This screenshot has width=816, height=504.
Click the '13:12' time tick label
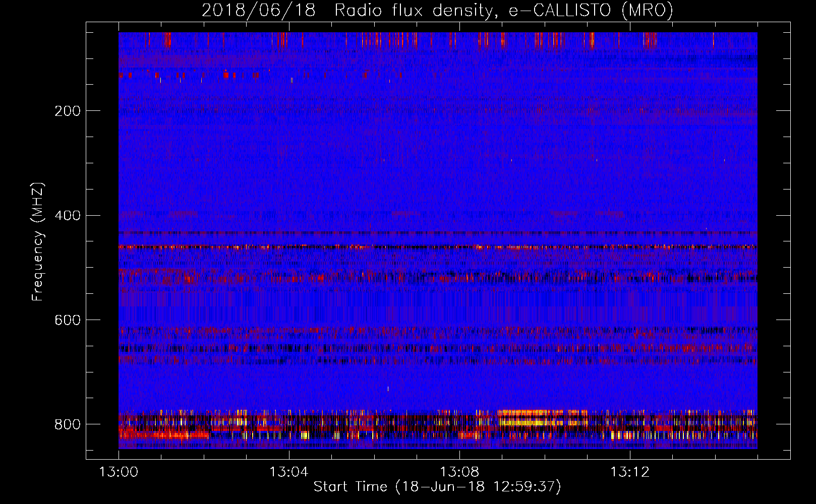coord(630,472)
